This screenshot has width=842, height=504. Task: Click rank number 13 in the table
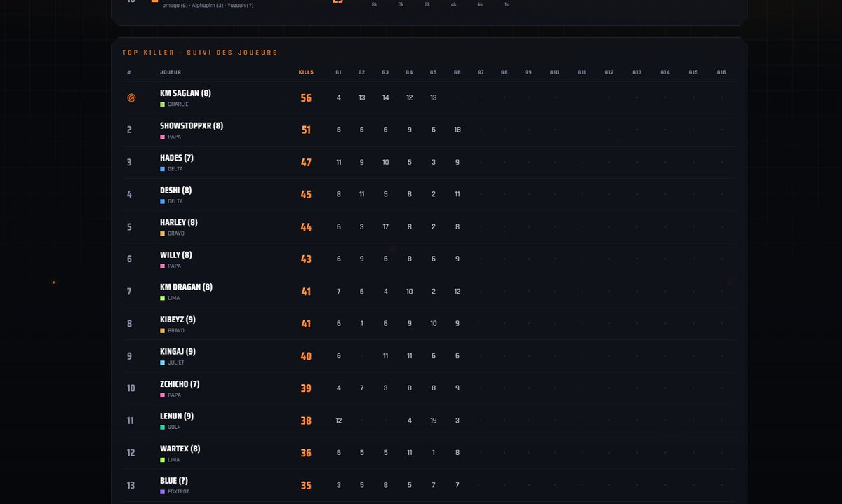(131, 485)
